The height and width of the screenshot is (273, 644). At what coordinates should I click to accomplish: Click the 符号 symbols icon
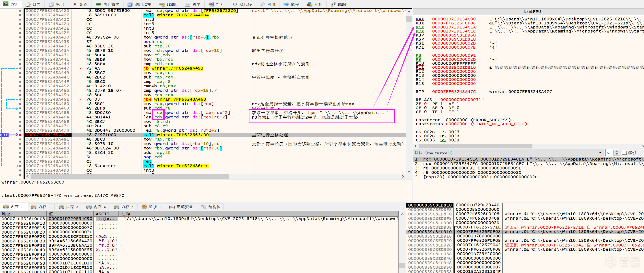(211, 4)
